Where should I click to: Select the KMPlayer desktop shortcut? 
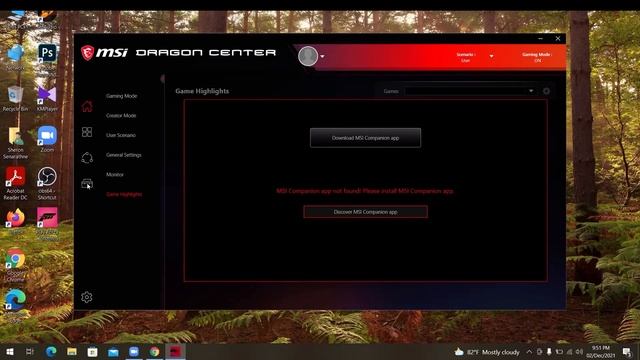point(47,98)
